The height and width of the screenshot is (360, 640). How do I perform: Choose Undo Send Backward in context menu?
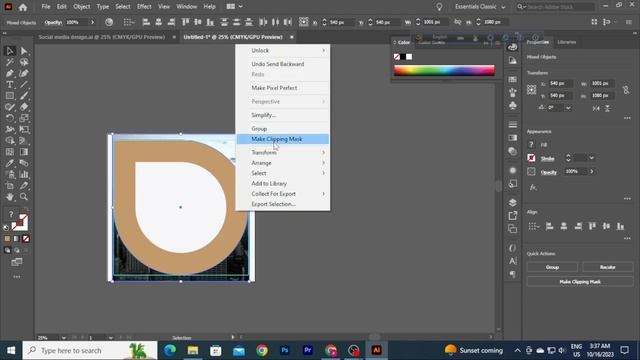[283, 64]
